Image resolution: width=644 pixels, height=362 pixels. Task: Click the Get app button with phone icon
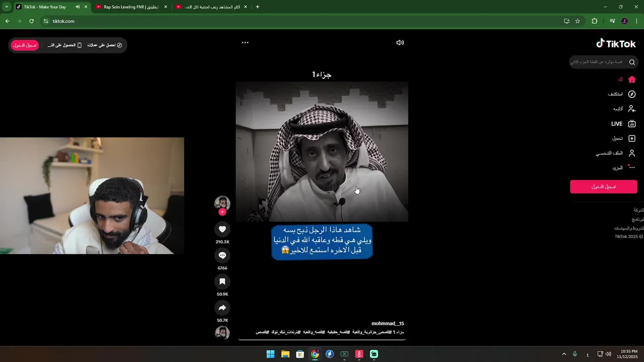coord(64,45)
